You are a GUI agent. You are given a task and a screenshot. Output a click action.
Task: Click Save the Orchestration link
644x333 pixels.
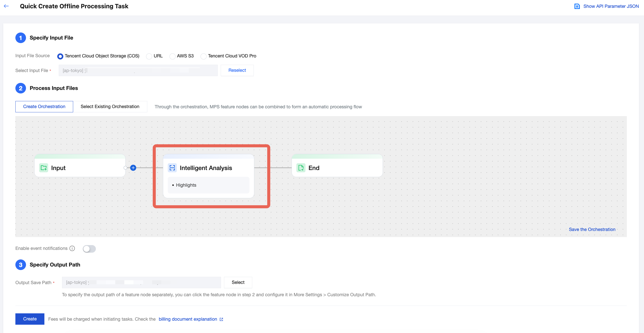click(592, 229)
